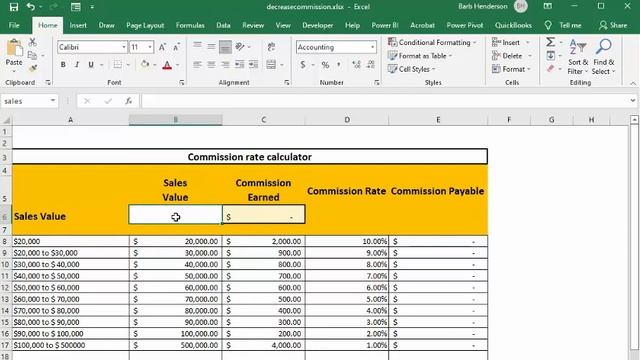Increase indent in Alignment group
The height and width of the screenshot is (360, 640).
pos(253,64)
